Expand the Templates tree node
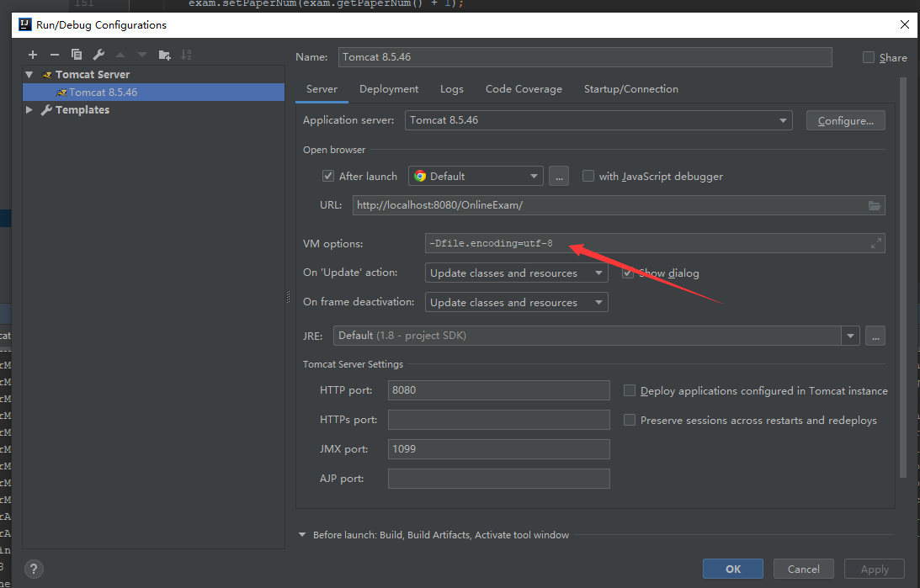Viewport: 920px width, 588px height. point(29,110)
